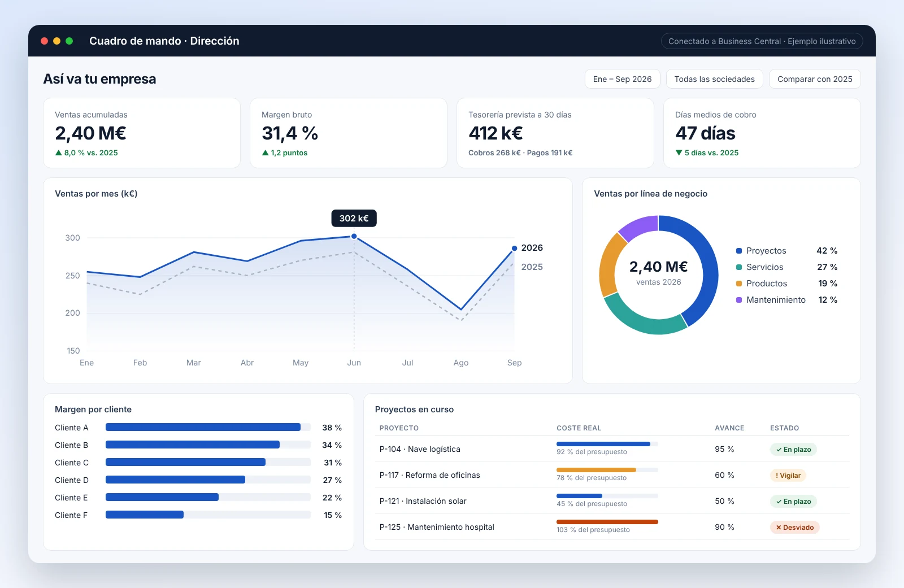The height and width of the screenshot is (588, 904).
Task: Click the 31,4 % Margen bruto value
Action: point(290,133)
